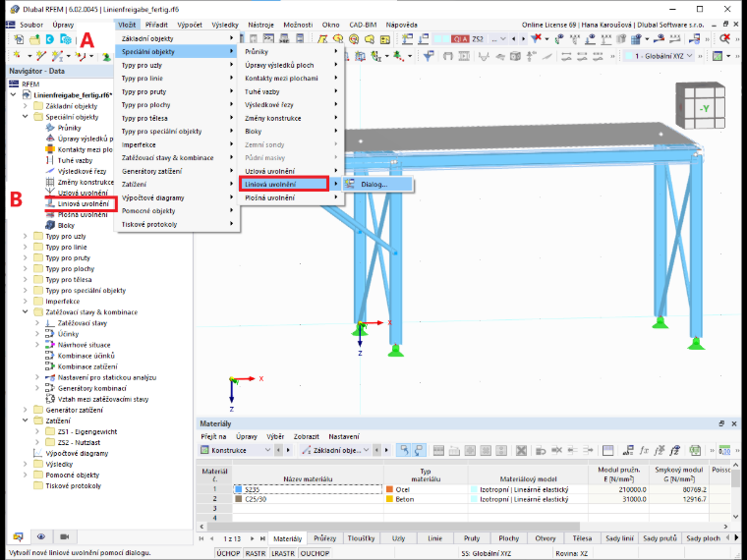This screenshot has height=560, width=747.
Task: Collapse Zatěžovací stavy & kombinace folder
Action: pyautogui.click(x=26, y=311)
